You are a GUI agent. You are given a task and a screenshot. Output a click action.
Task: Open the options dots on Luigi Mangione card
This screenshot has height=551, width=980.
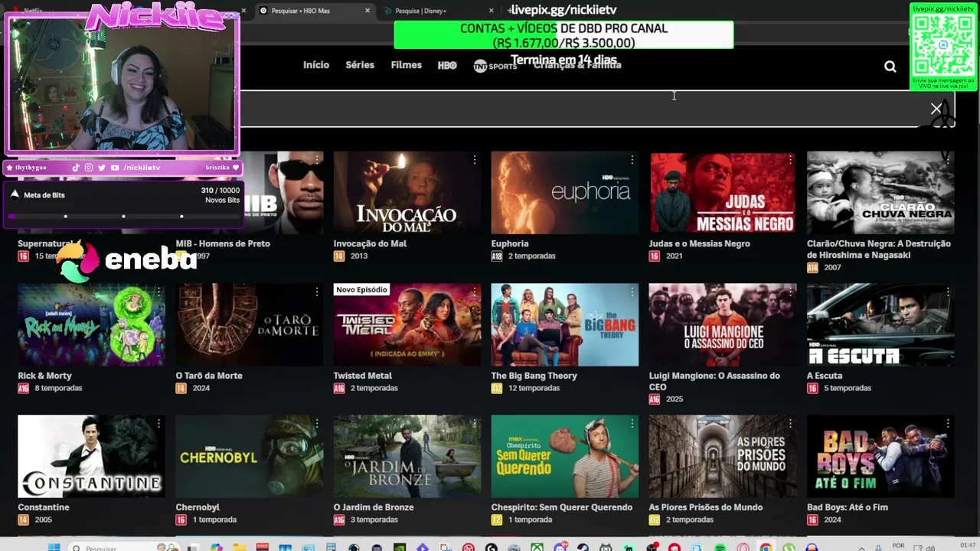789,292
